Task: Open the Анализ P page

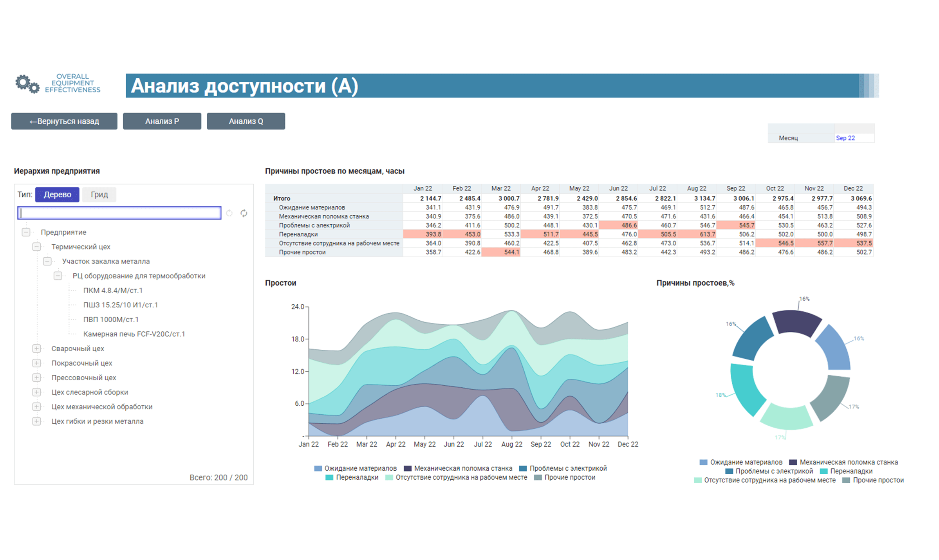Action: tap(162, 121)
